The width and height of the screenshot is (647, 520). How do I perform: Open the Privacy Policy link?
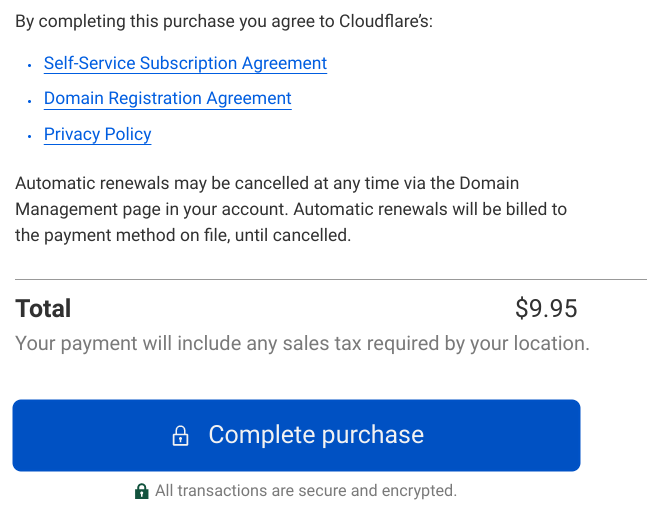[x=97, y=135]
